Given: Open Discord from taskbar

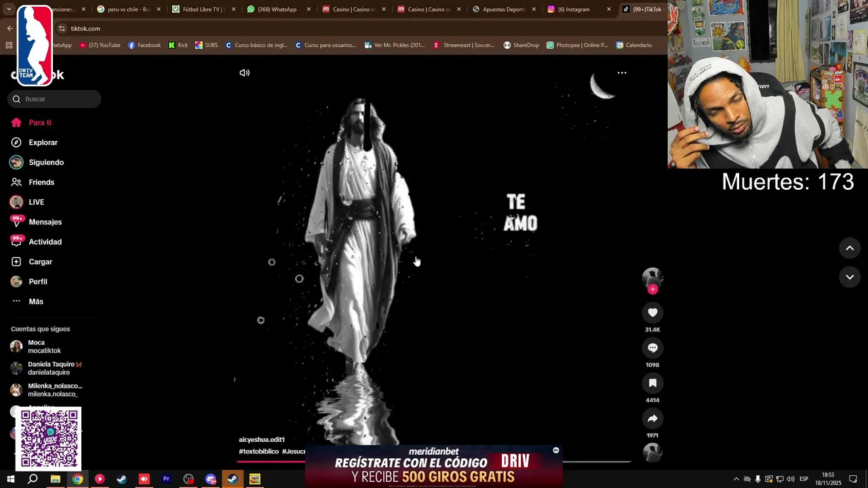Looking at the screenshot, I should 211,479.
